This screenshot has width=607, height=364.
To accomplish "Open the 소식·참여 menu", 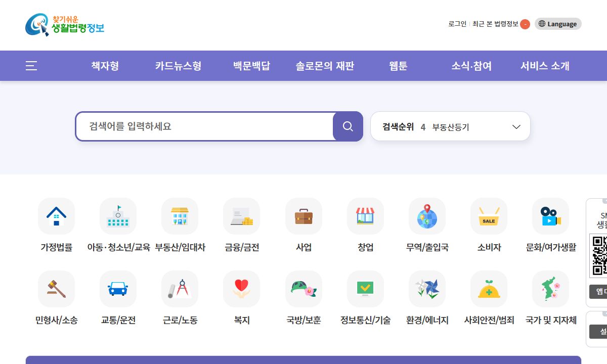I will click(471, 66).
